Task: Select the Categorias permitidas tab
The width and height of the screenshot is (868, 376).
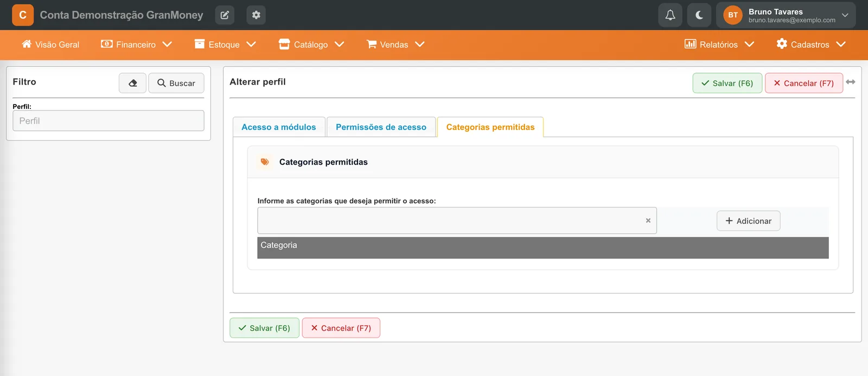Action: (490, 127)
